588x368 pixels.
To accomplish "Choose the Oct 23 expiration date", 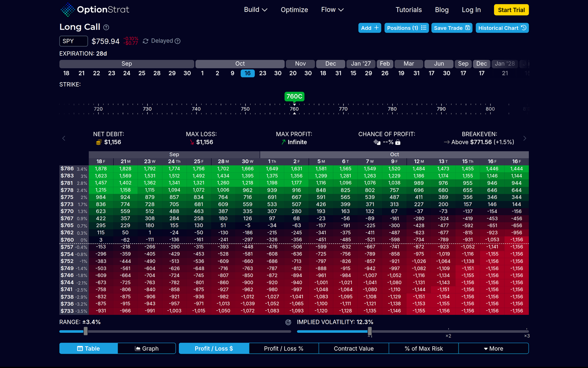I will pos(263,73).
